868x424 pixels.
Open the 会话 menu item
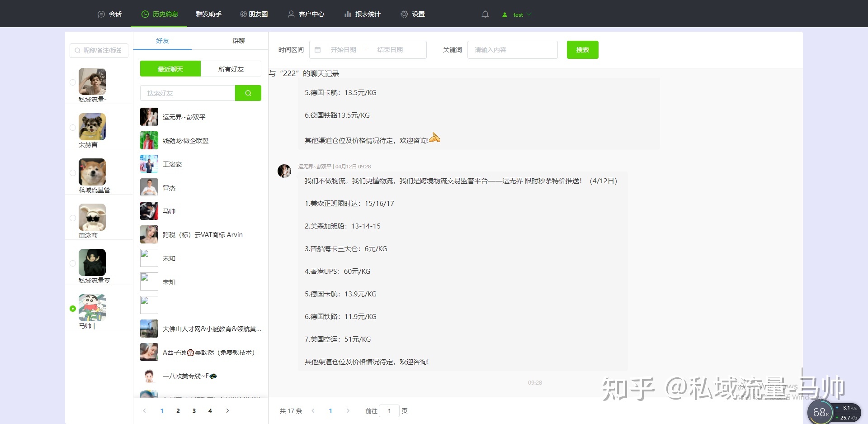(109, 14)
